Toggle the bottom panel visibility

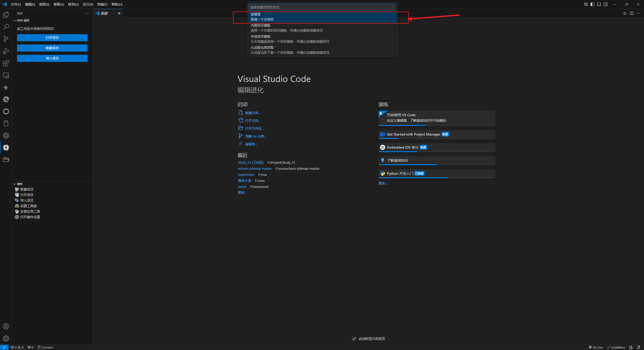599,4
